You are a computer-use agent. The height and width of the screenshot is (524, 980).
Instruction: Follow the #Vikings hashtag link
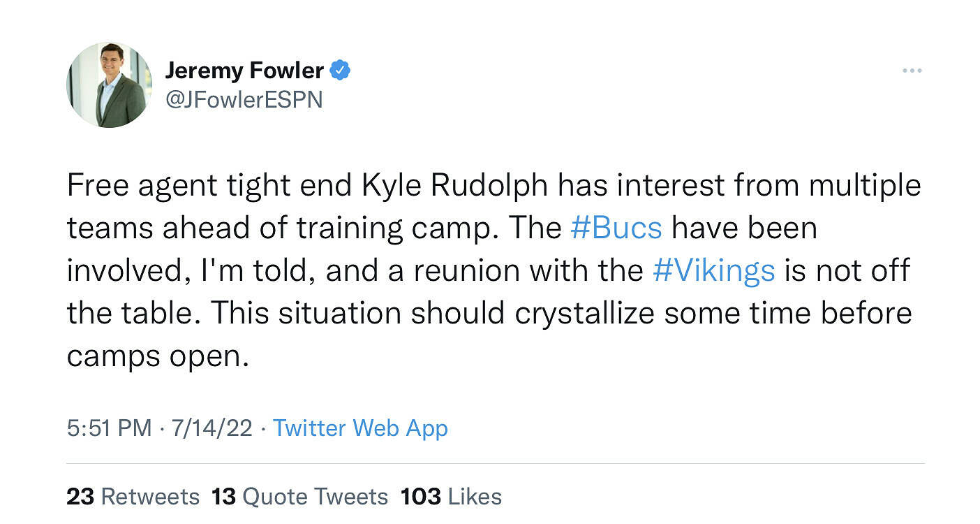713,271
